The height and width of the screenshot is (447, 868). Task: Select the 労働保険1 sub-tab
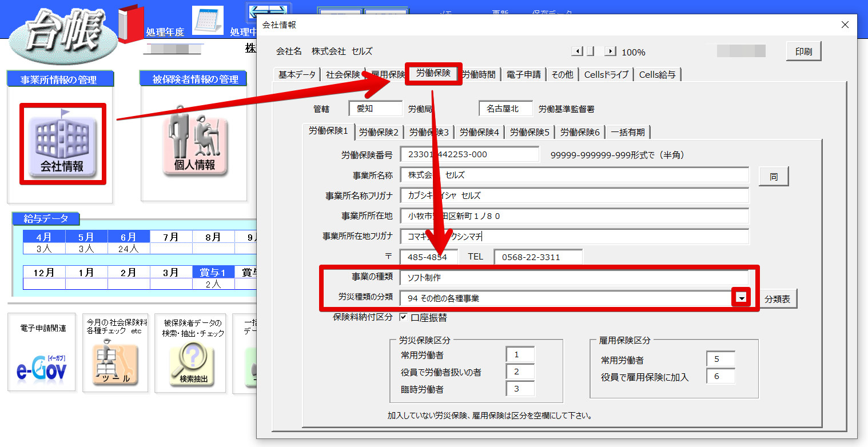click(x=329, y=131)
